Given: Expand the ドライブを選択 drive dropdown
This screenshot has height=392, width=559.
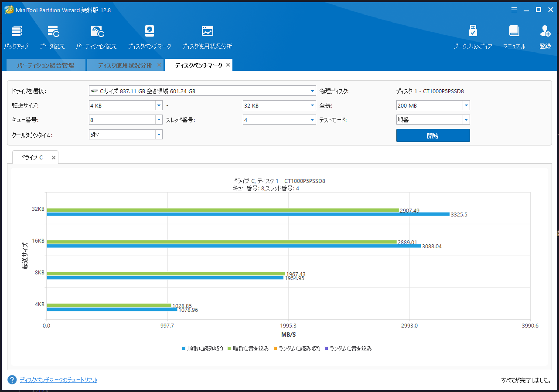Looking at the screenshot, I should click(312, 91).
